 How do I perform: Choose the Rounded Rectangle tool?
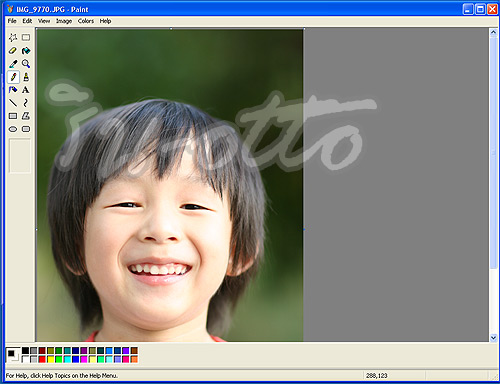coord(26,129)
